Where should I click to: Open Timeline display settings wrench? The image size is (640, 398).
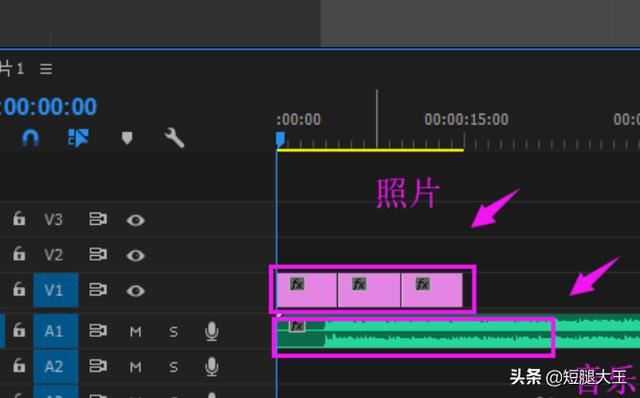coord(174,138)
